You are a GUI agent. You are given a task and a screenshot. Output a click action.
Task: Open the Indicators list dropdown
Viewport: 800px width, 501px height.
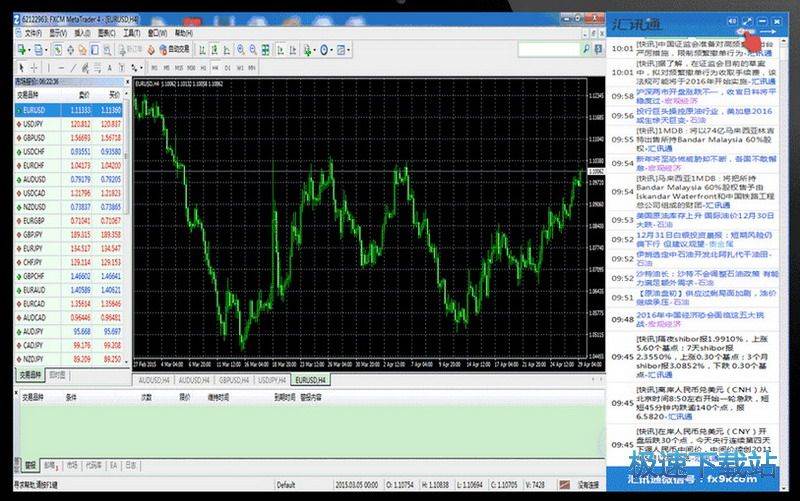tap(309, 50)
